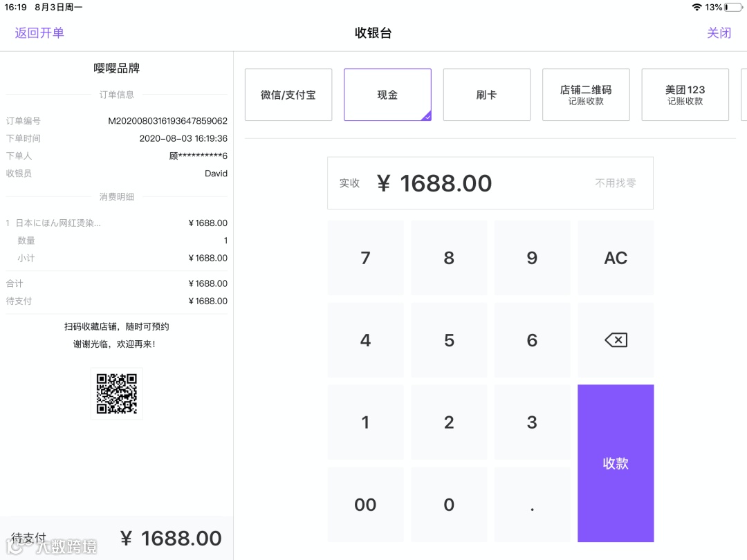
Task: Tap keypad number 6
Action: [532, 340]
